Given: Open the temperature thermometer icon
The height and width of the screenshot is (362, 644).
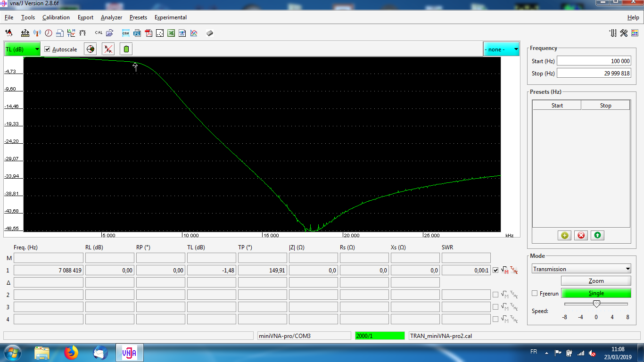Looking at the screenshot, I should [x=613, y=33].
